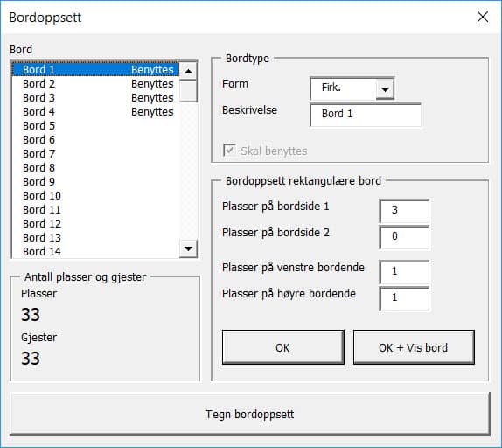Focus the Beskrivelse text field
The height and width of the screenshot is (448, 502).
(366, 115)
